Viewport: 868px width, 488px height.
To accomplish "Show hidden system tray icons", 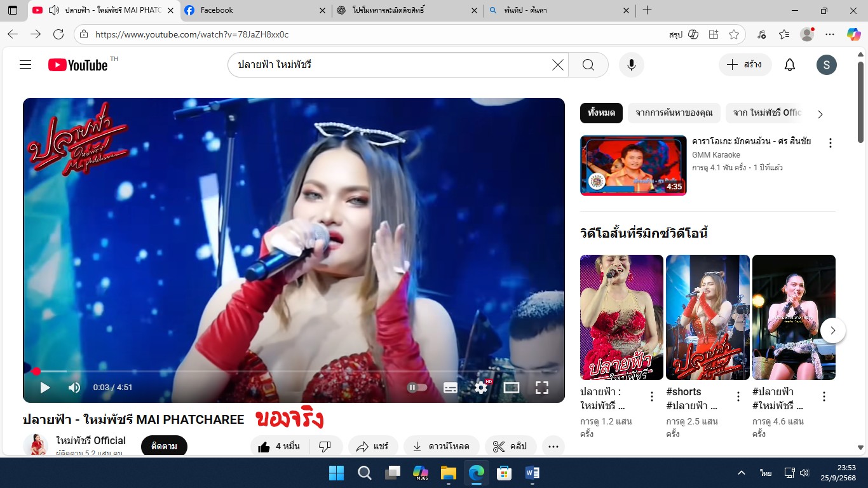I will (742, 473).
